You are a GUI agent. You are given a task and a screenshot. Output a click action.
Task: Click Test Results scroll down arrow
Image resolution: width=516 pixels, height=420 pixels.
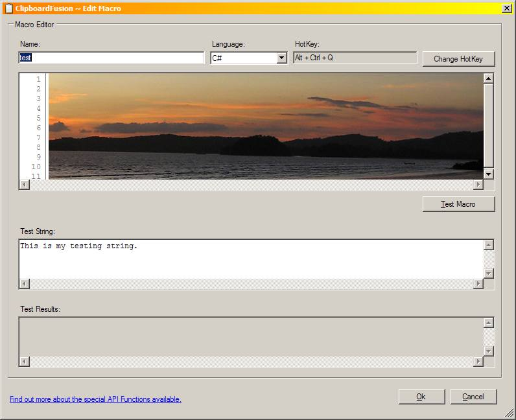(x=489, y=351)
